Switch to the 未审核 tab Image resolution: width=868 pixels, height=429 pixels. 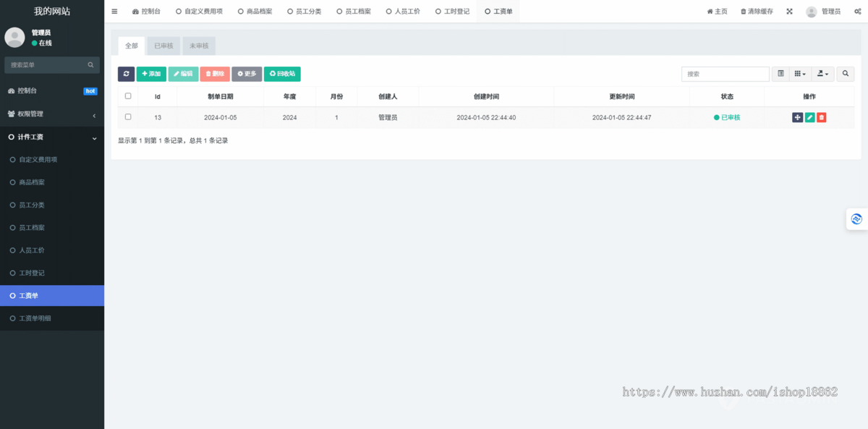click(x=198, y=45)
